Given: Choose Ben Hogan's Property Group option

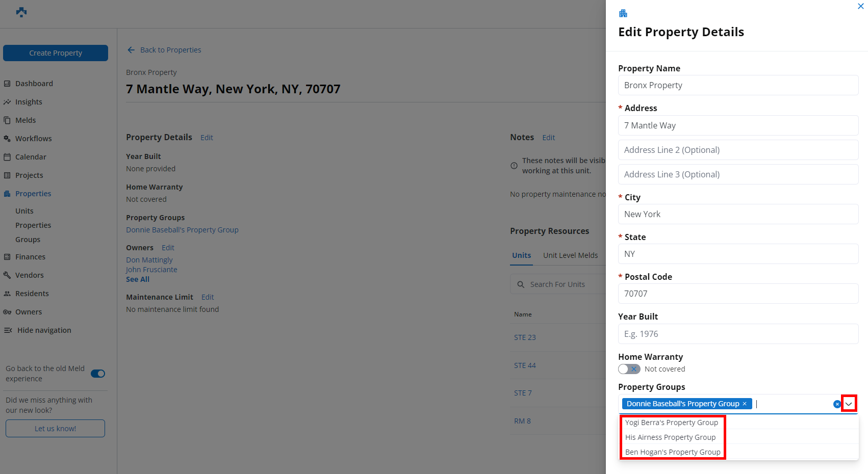Looking at the screenshot, I should 672,452.
